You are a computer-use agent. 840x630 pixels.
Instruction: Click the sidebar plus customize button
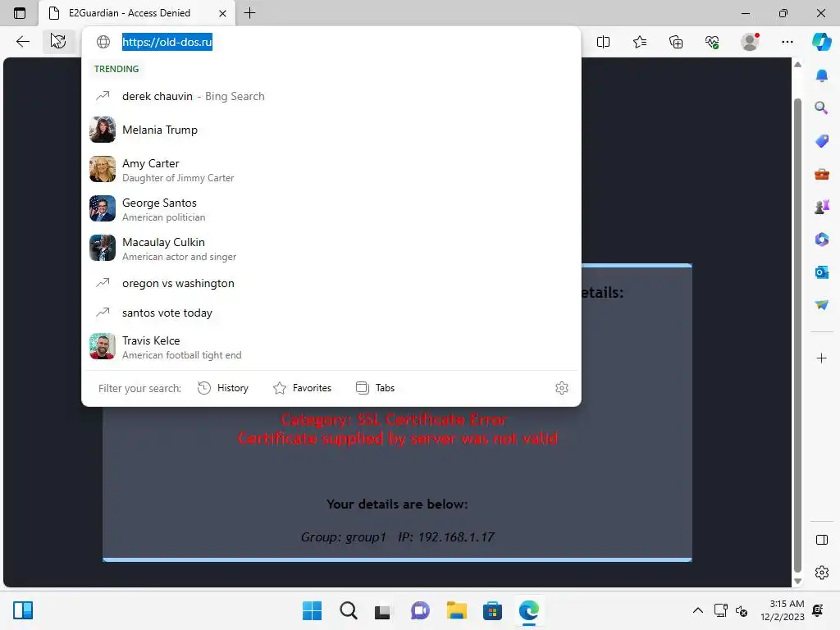click(x=822, y=358)
